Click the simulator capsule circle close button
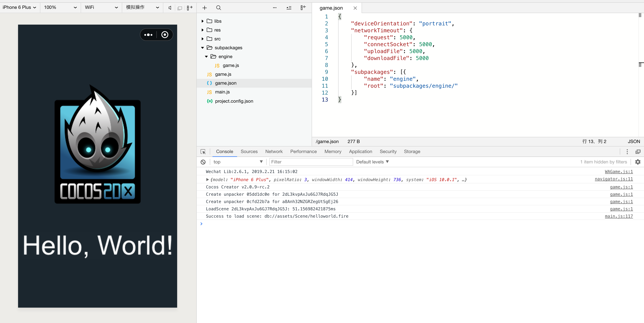This screenshot has height=323, width=644. (165, 35)
